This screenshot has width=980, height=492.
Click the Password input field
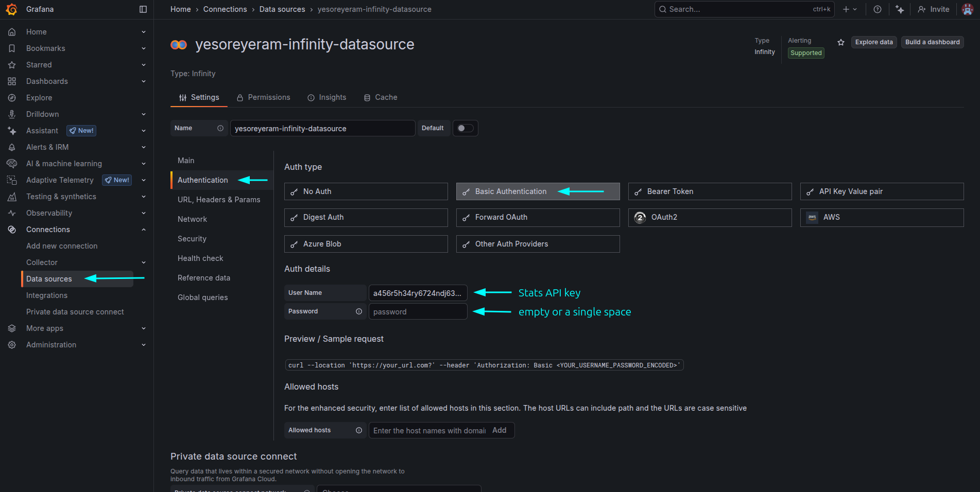coord(418,312)
